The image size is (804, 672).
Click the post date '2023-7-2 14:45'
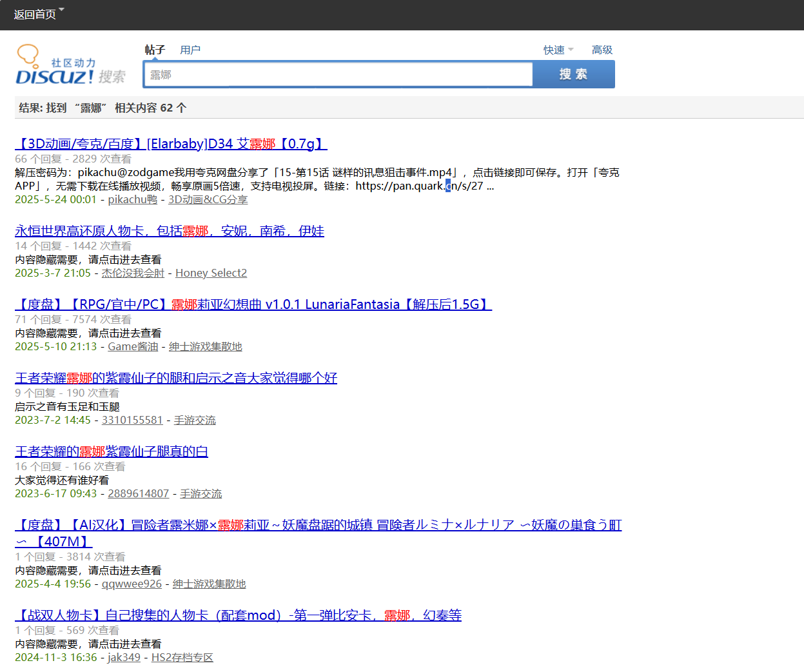(53, 420)
